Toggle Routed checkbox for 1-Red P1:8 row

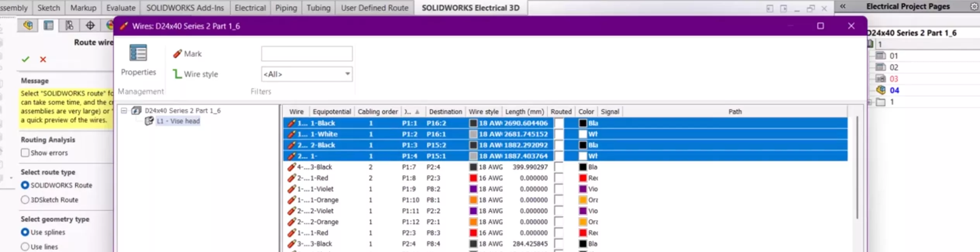(x=559, y=178)
